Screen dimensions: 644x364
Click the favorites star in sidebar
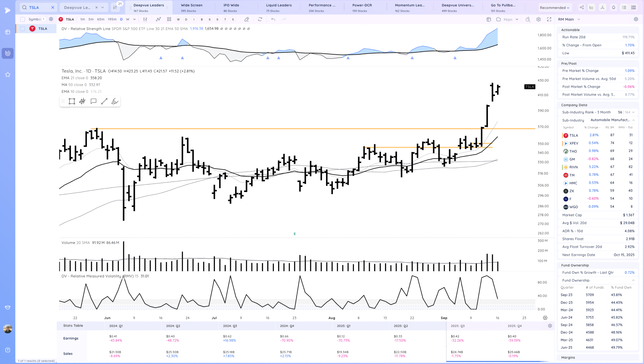click(8, 75)
